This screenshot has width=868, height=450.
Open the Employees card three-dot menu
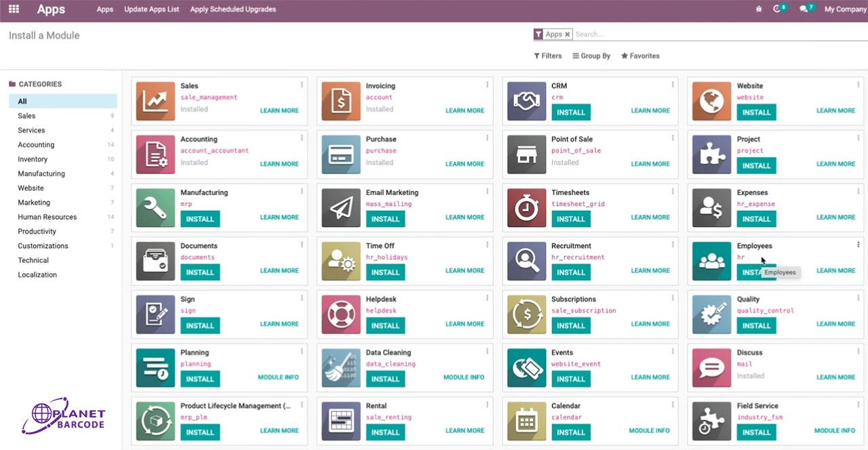point(859,245)
